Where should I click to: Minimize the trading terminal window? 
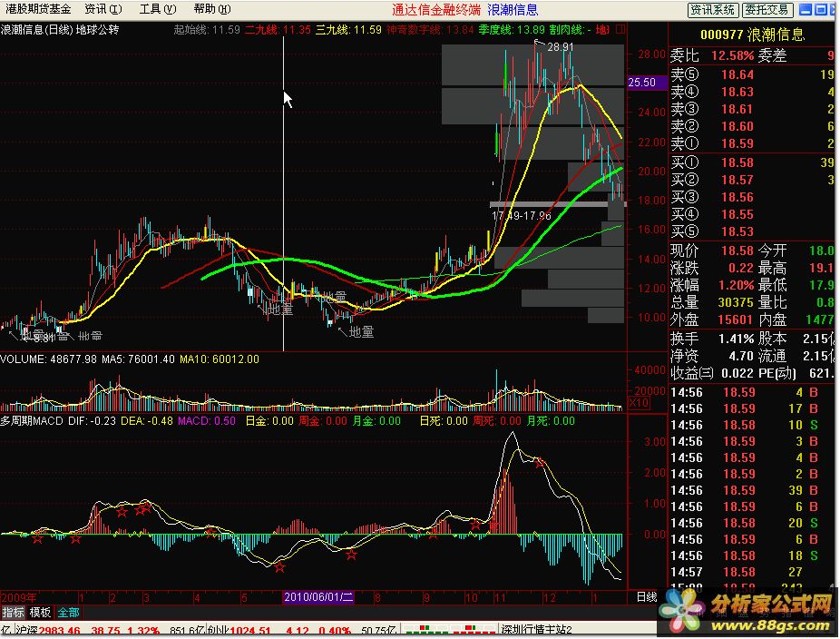click(x=806, y=10)
